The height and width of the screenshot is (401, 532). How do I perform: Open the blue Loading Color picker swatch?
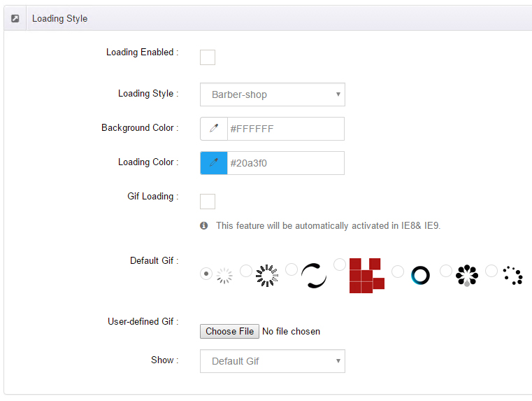click(214, 163)
